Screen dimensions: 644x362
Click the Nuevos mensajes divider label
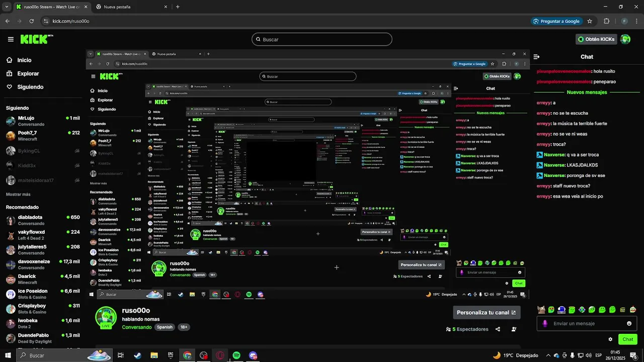(x=587, y=92)
